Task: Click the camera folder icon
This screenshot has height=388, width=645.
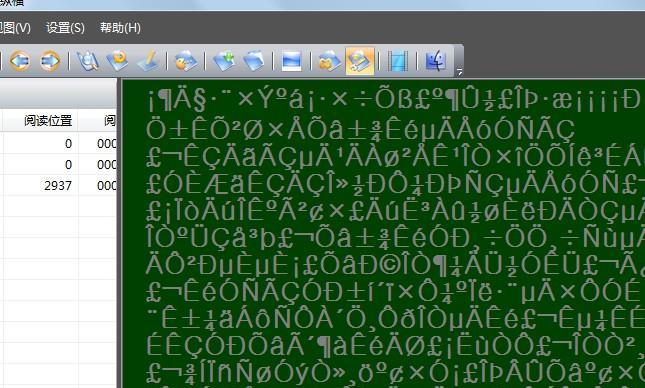Action: [x=329, y=61]
